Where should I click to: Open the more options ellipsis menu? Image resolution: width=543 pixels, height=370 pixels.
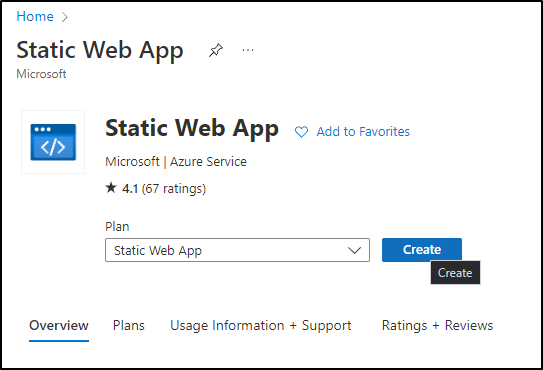[x=248, y=50]
